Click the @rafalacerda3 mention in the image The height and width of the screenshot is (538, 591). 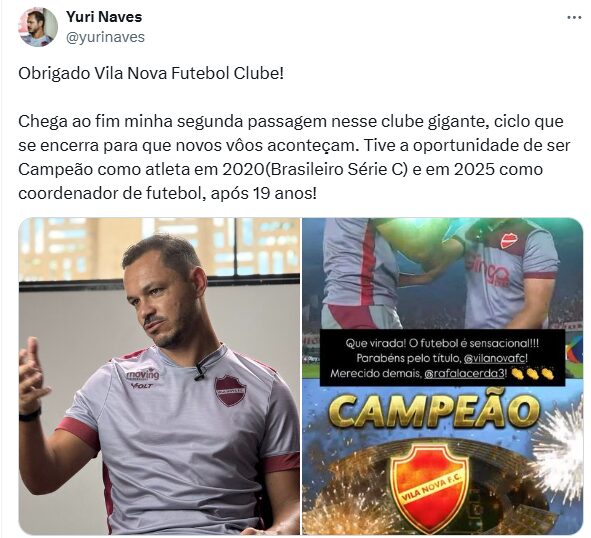(464, 374)
